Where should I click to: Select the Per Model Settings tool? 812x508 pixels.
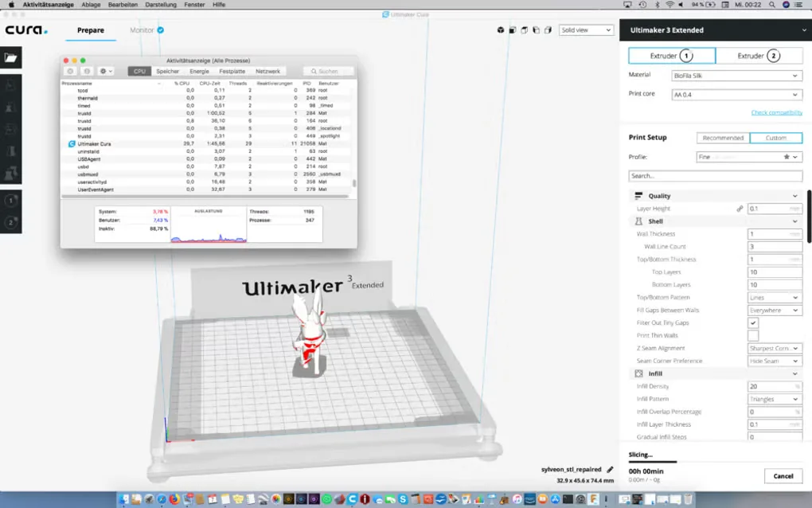coord(11,173)
